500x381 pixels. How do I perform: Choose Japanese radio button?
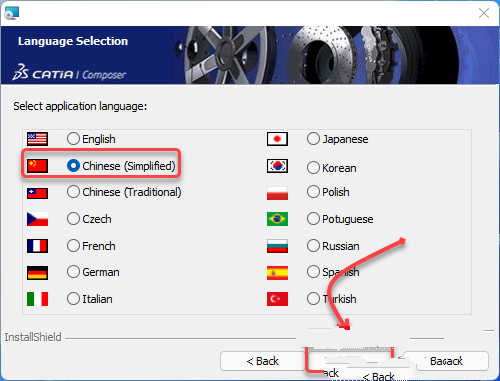click(313, 139)
